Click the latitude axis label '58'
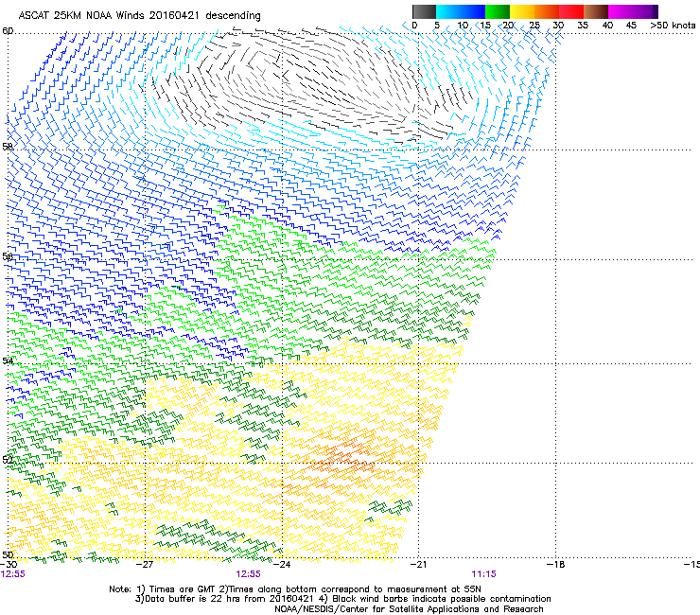Viewport: 700px width, 615px height. pyautogui.click(x=8, y=146)
